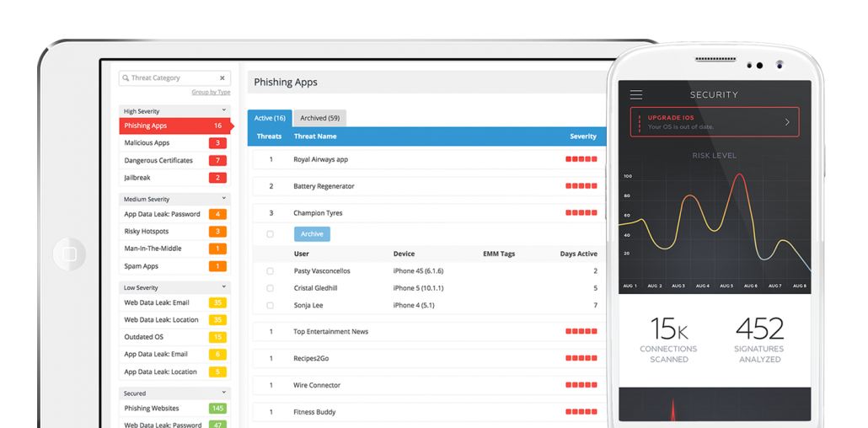The height and width of the screenshot is (428, 868).
Task: Collapse the Medium Severity section
Action: [x=224, y=198]
